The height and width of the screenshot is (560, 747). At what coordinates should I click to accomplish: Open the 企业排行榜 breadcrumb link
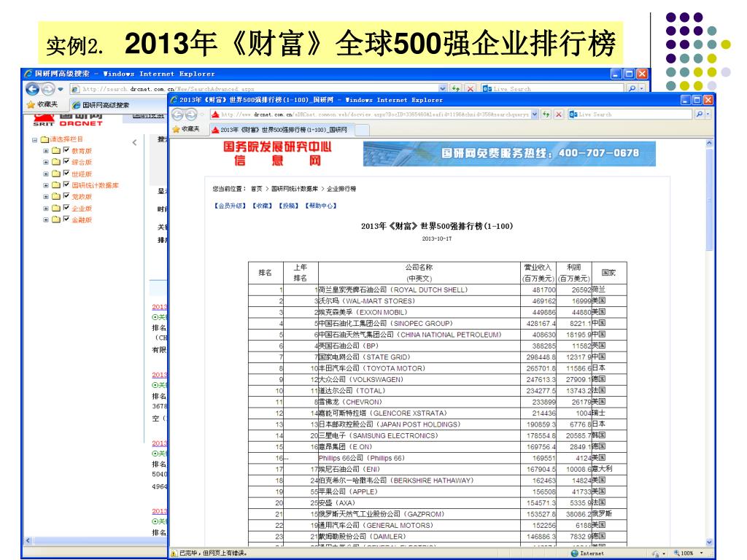pyautogui.click(x=341, y=189)
